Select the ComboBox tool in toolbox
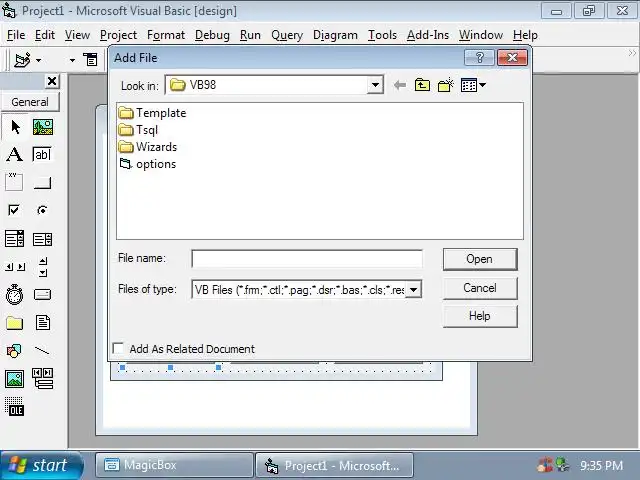Image resolution: width=640 pixels, height=480 pixels. [x=14, y=238]
